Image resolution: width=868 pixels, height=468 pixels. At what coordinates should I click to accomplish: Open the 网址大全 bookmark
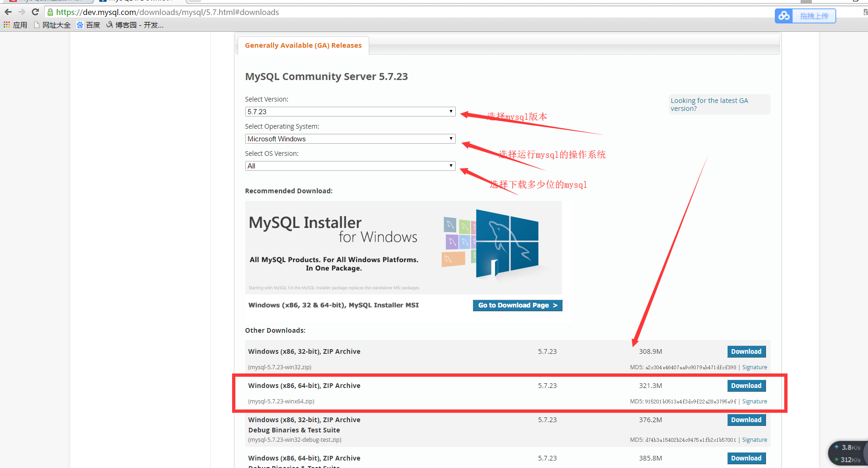click(52, 25)
